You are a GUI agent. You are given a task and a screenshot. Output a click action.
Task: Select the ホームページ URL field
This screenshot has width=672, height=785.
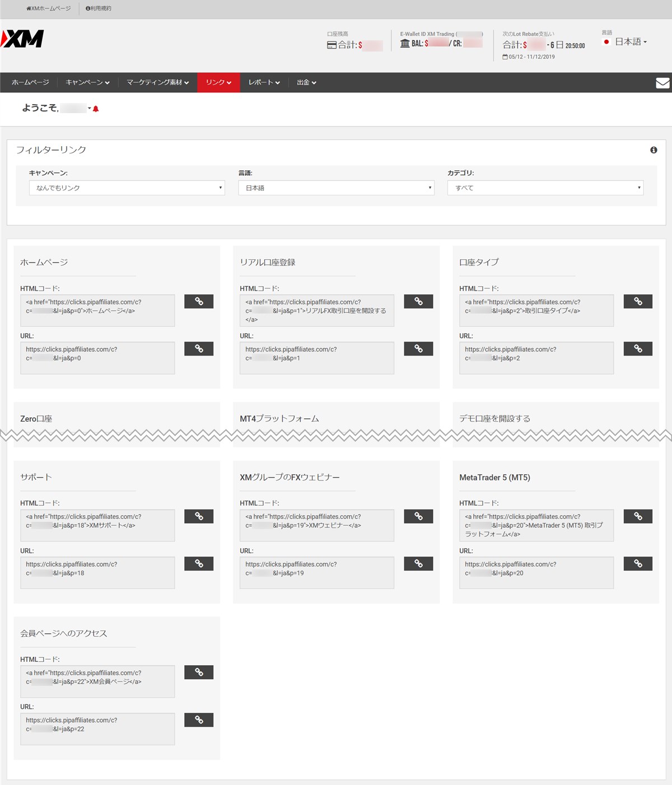point(97,358)
